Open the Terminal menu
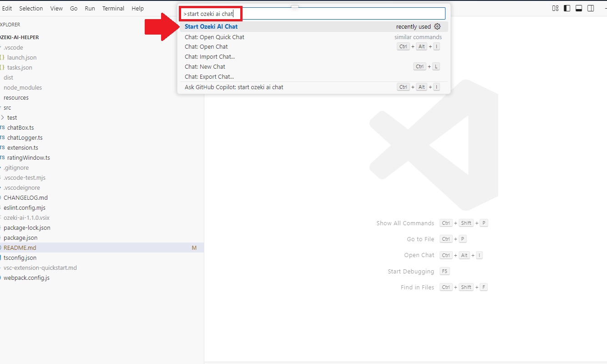Image resolution: width=607 pixels, height=364 pixels. (x=113, y=8)
